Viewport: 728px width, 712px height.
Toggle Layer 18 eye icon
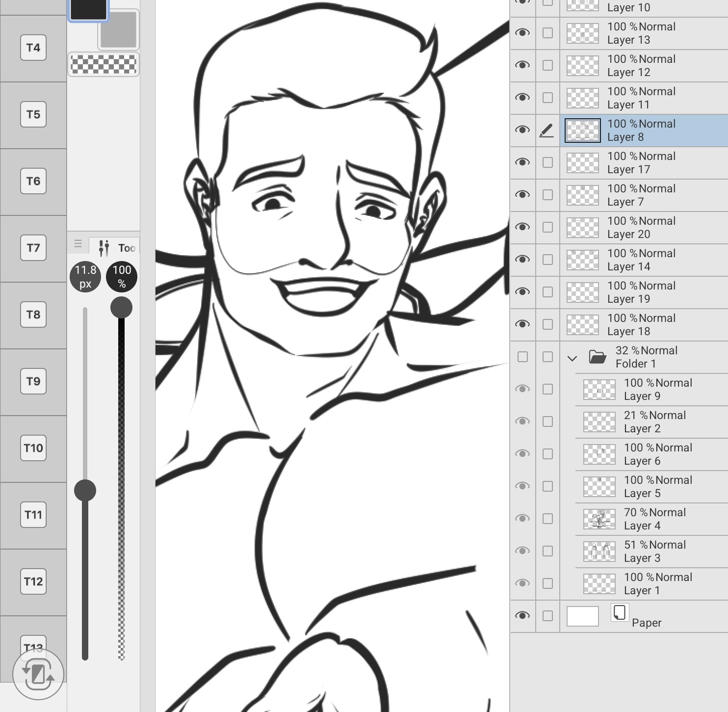(522, 324)
